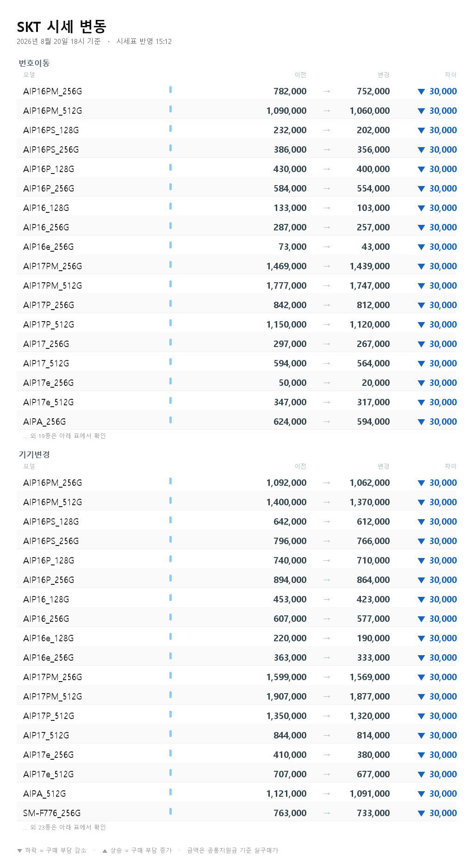Click the legend down triangle next to 하락
Image resolution: width=472 pixels, height=868 pixels.
(19, 851)
